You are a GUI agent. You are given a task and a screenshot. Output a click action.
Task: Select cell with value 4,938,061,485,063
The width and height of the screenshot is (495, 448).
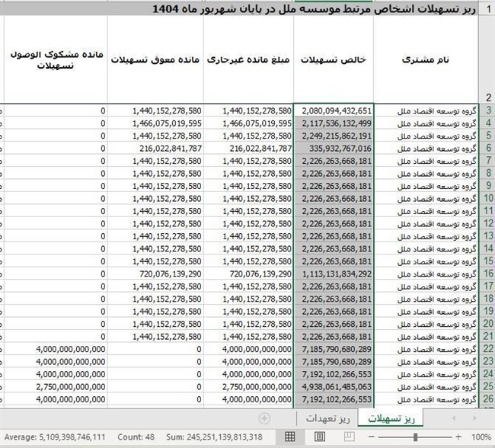(334, 387)
